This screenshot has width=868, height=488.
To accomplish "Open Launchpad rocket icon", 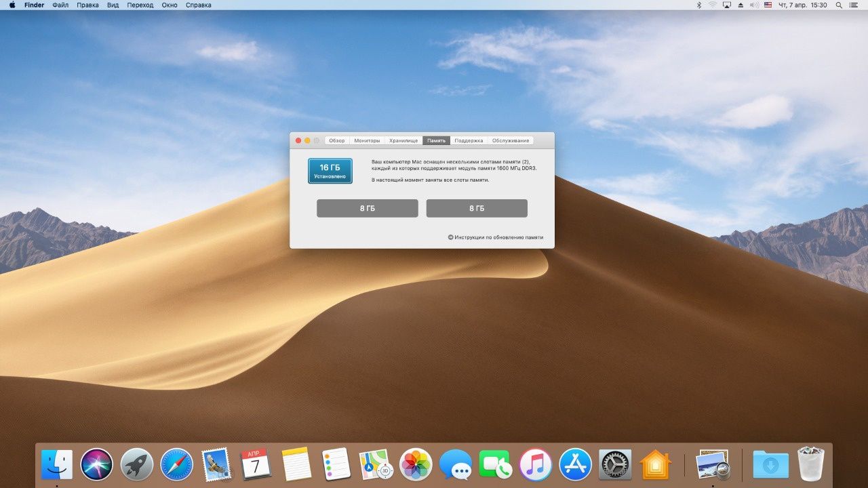I will click(137, 464).
